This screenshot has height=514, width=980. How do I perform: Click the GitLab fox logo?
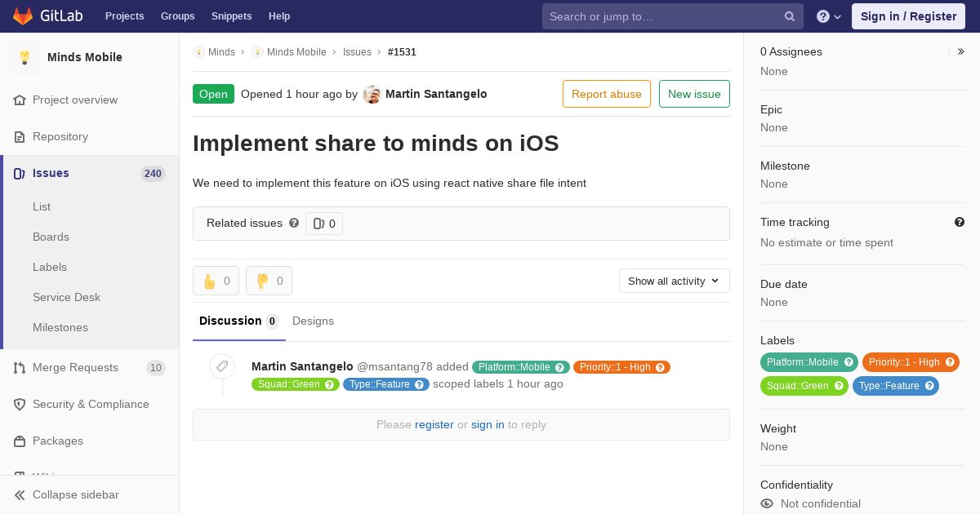tap(23, 16)
